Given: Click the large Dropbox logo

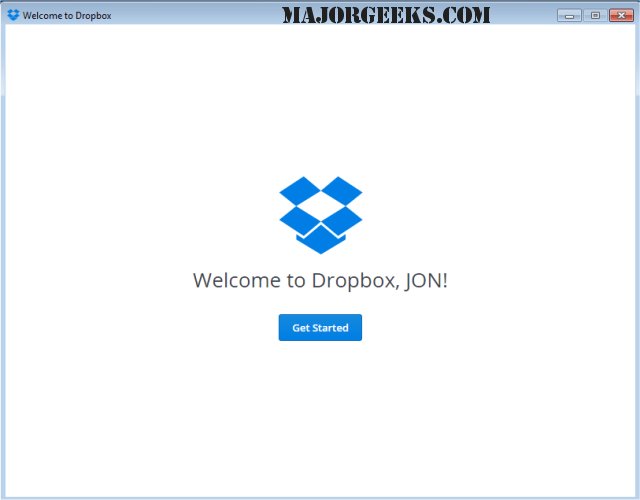Looking at the screenshot, I should (x=320, y=214).
